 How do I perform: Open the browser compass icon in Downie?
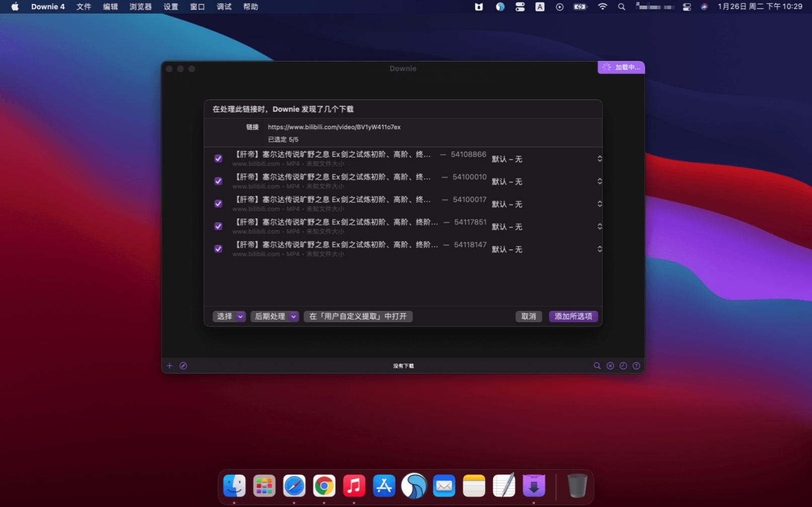tap(183, 366)
